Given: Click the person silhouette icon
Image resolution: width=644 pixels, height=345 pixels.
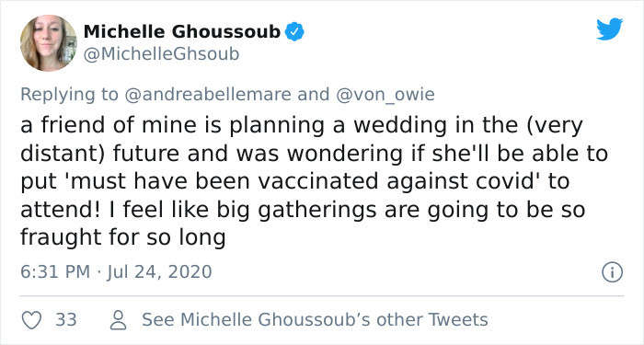Looking at the screenshot, I should pyautogui.click(x=119, y=320).
